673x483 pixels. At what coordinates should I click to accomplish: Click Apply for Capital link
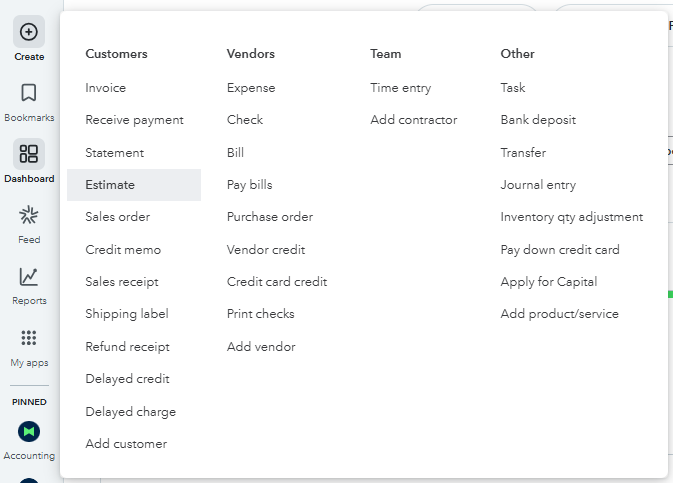click(549, 282)
